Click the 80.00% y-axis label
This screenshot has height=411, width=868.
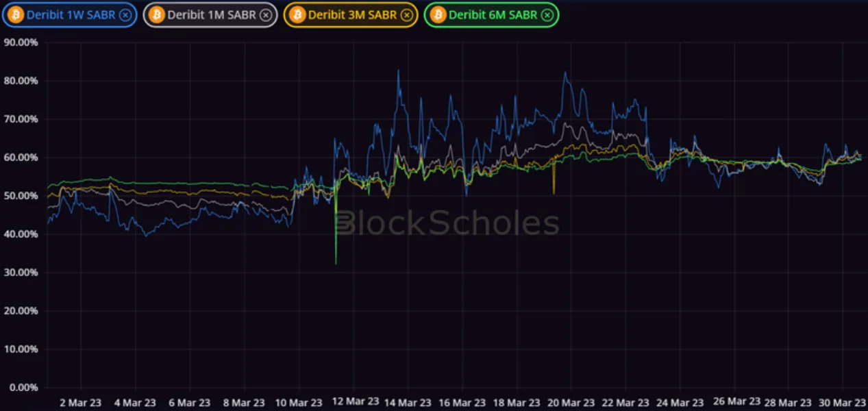[x=20, y=80]
